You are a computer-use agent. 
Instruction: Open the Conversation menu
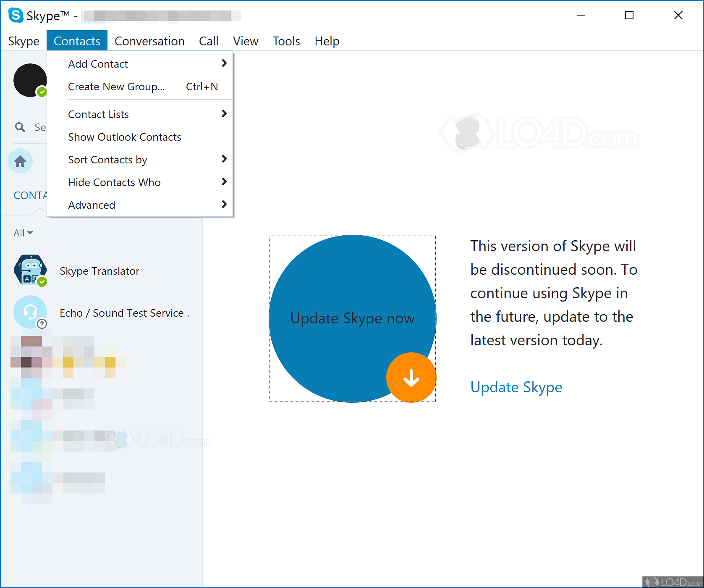tap(149, 41)
